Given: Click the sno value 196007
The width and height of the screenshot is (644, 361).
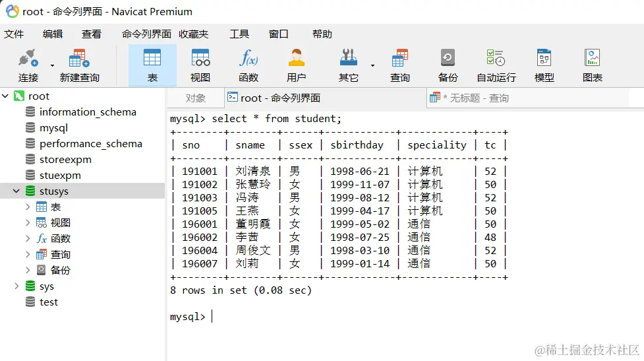Looking at the screenshot, I should [199, 263].
